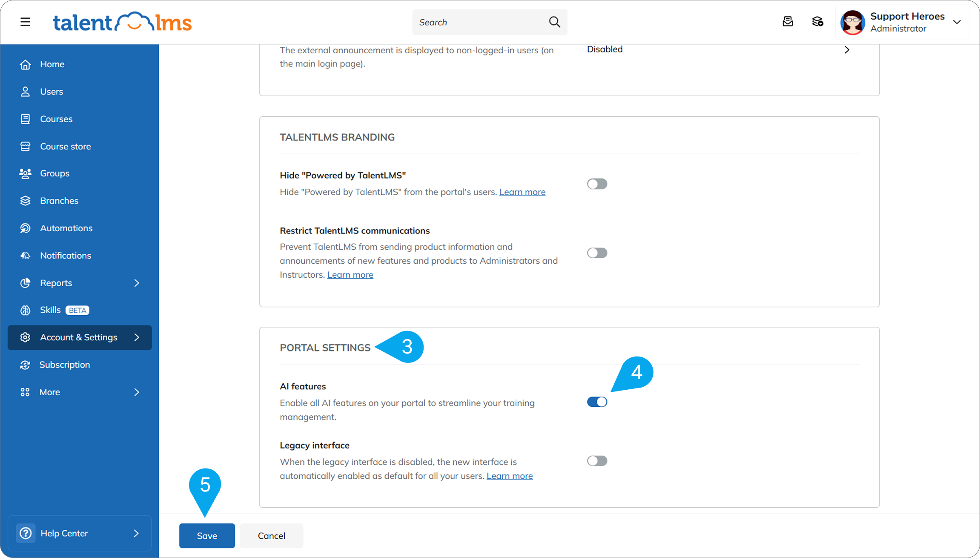Open the hamburger menu icon
Image resolution: width=980 pixels, height=558 pixels.
[x=25, y=22]
